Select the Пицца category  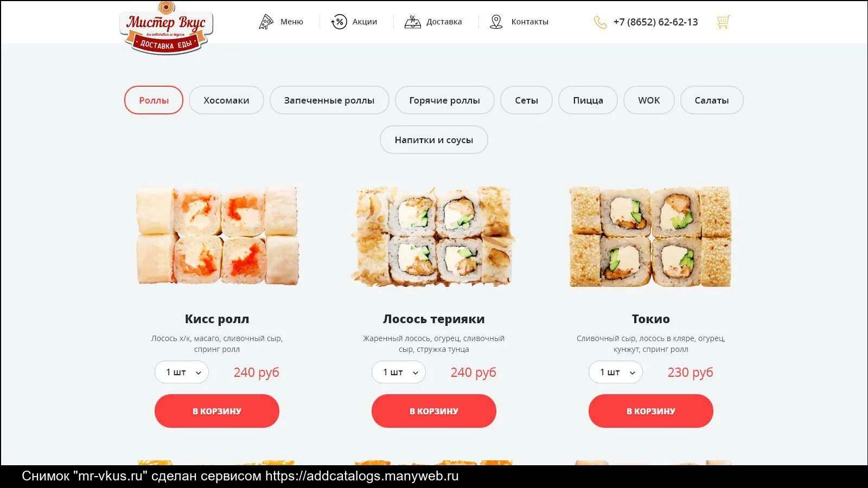pyautogui.click(x=588, y=100)
